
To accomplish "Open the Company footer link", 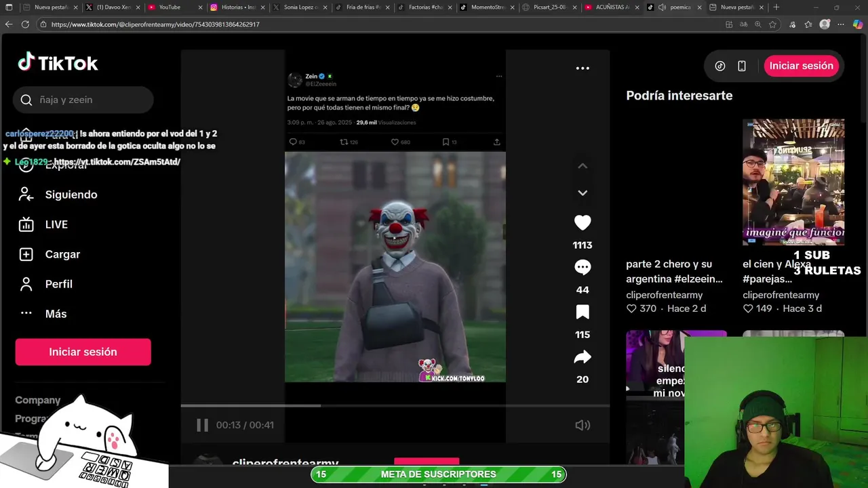I will pos(38,400).
